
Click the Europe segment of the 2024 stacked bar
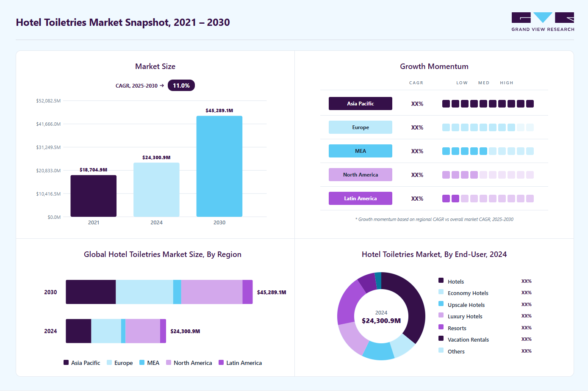coord(106,331)
